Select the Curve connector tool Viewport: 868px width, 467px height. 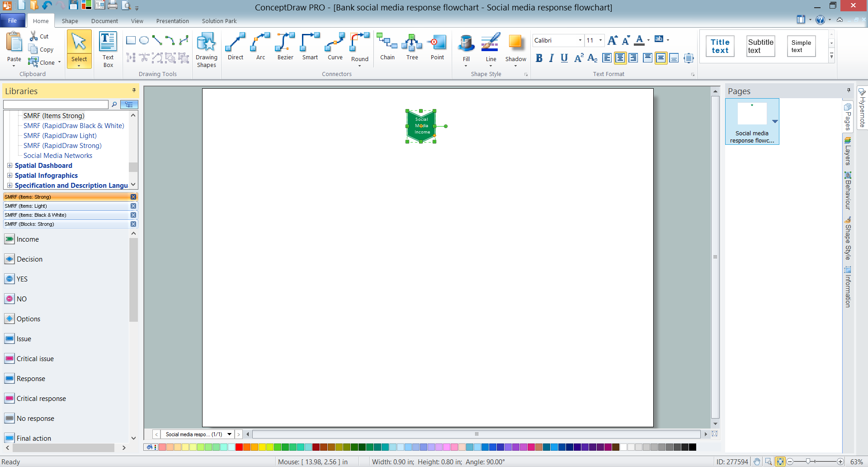tap(335, 47)
